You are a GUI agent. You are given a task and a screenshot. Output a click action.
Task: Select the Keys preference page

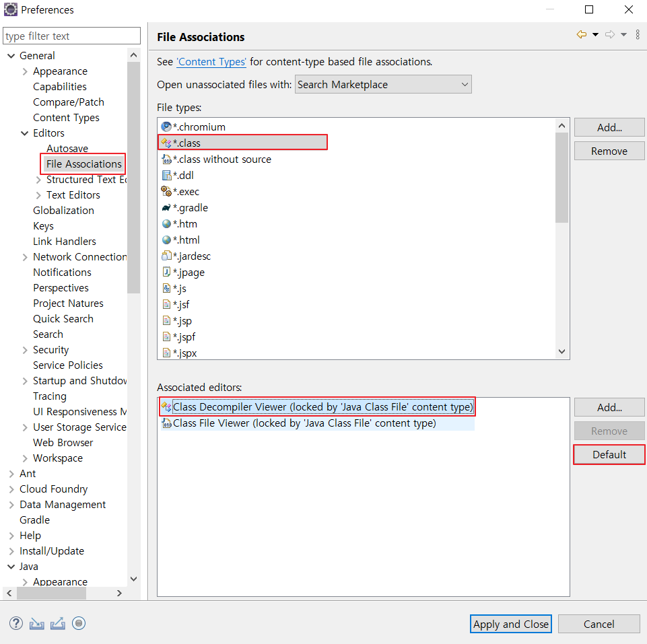43,226
